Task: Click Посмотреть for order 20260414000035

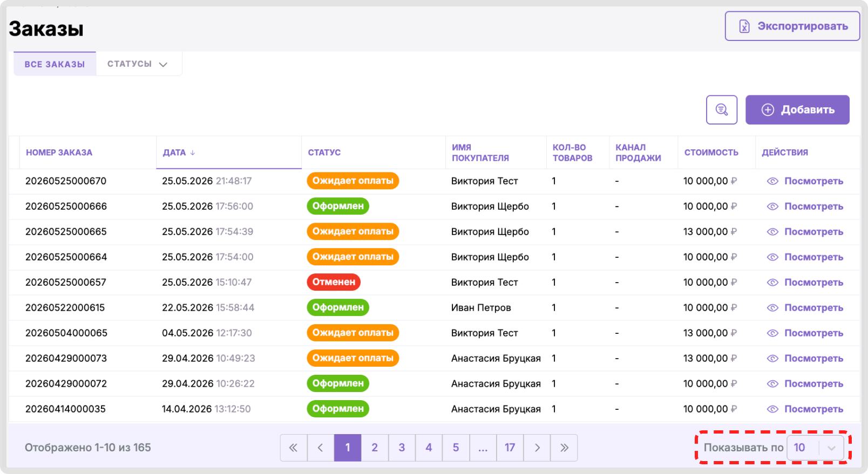Action: click(x=813, y=409)
